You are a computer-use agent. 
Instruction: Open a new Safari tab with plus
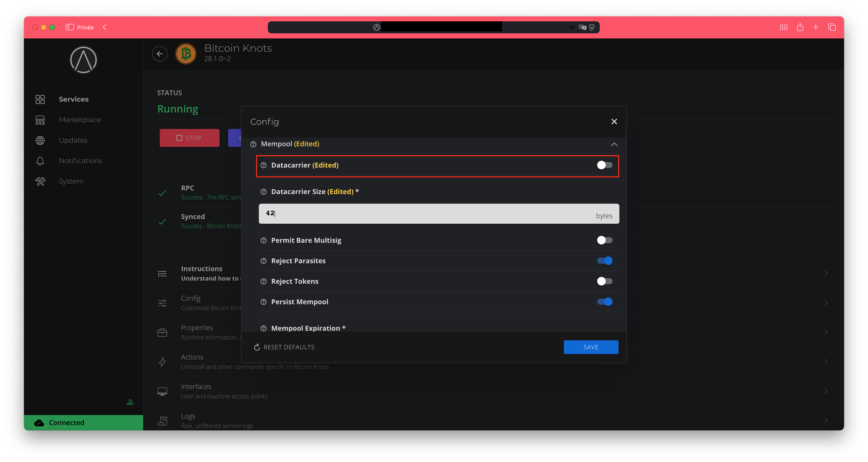point(815,27)
